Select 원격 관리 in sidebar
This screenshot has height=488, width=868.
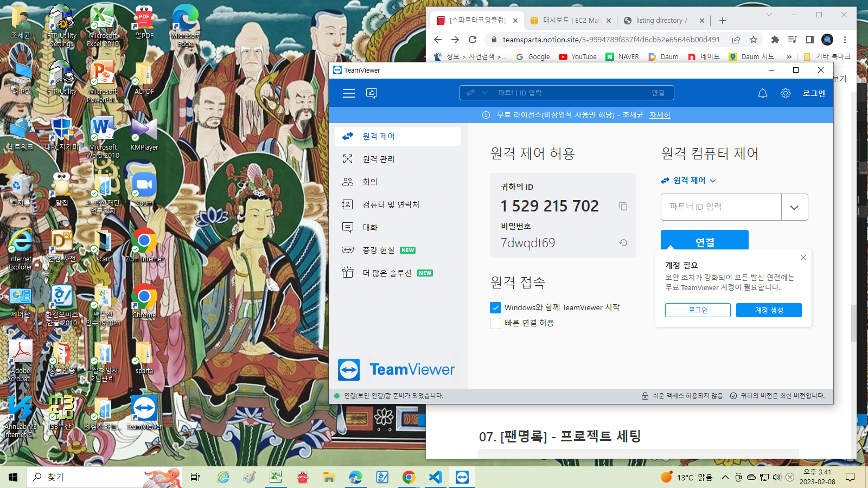coord(398,159)
